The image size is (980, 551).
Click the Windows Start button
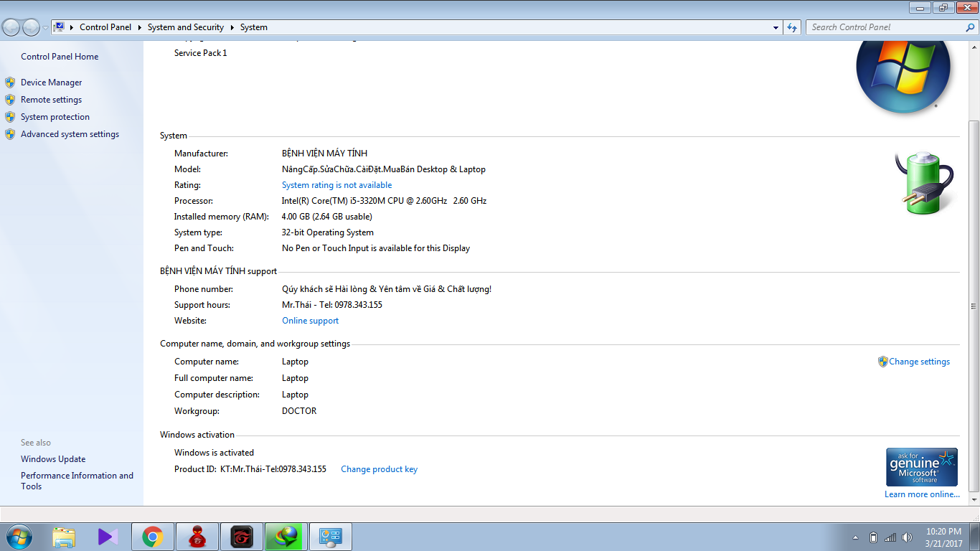[19, 537]
